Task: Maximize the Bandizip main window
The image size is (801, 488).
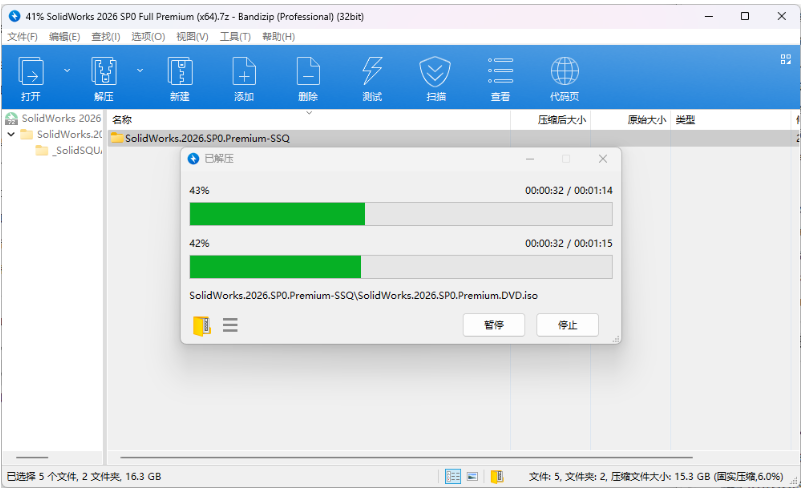Action: tap(745, 16)
